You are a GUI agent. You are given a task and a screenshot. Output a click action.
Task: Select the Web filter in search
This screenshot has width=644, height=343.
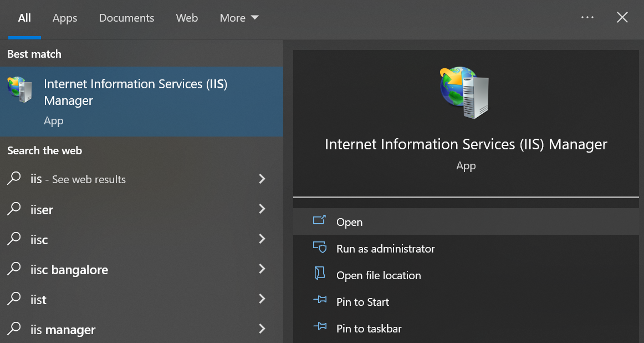click(x=187, y=17)
